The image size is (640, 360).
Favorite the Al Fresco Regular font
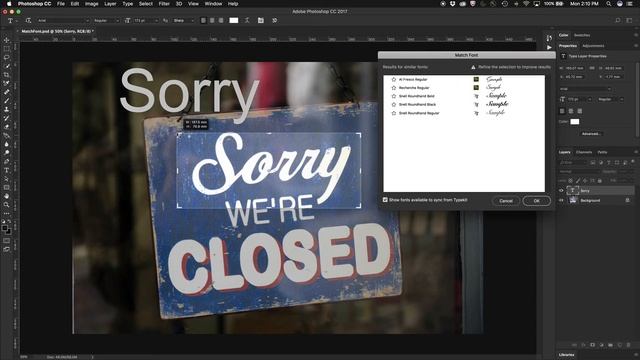(393, 80)
